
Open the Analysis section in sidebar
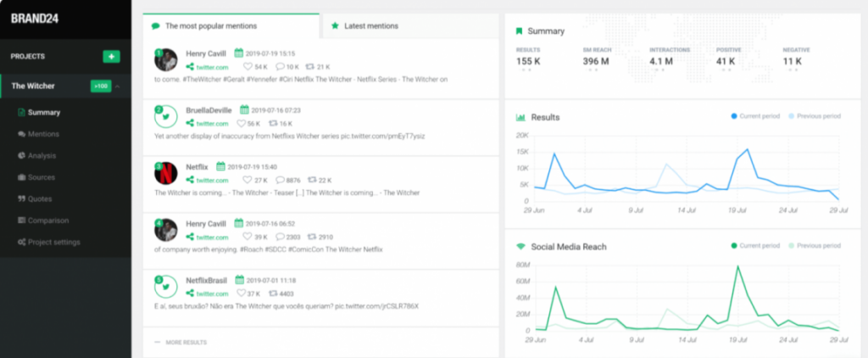42,155
